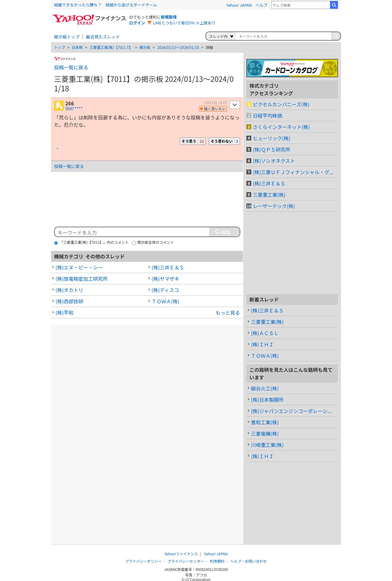Open 三菱電機(株) related stock

(265, 434)
